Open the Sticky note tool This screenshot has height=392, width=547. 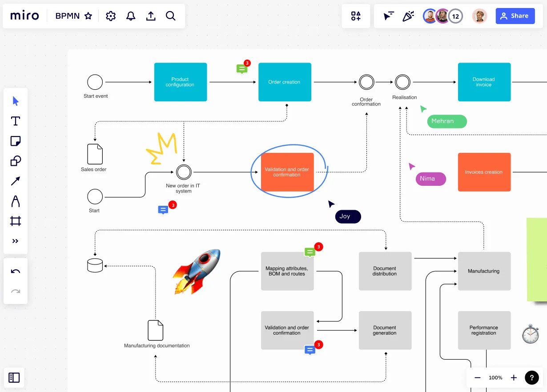(x=15, y=141)
